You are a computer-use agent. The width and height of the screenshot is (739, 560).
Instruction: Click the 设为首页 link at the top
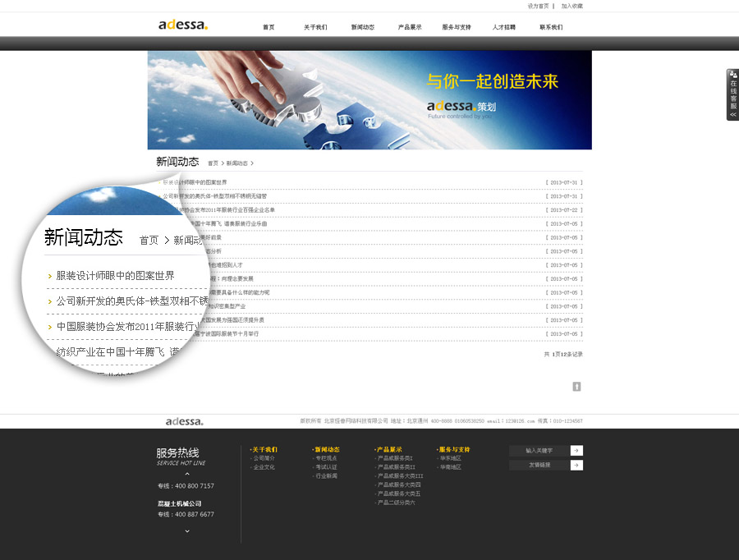point(538,6)
